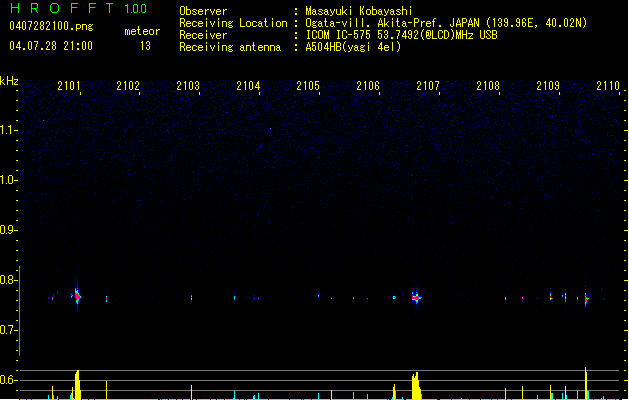The height and width of the screenshot is (400, 629).
Task: Click the 0.7 kHz axis label
Action: tap(8, 330)
